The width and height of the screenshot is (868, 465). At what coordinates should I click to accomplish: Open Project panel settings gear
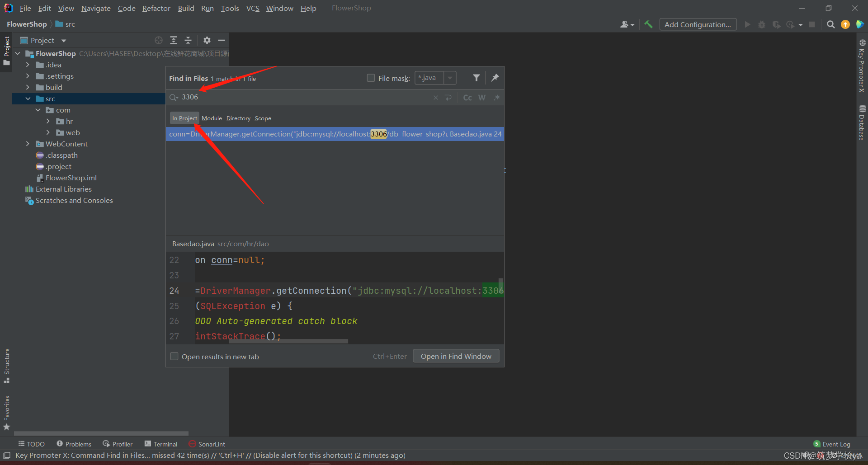click(207, 40)
